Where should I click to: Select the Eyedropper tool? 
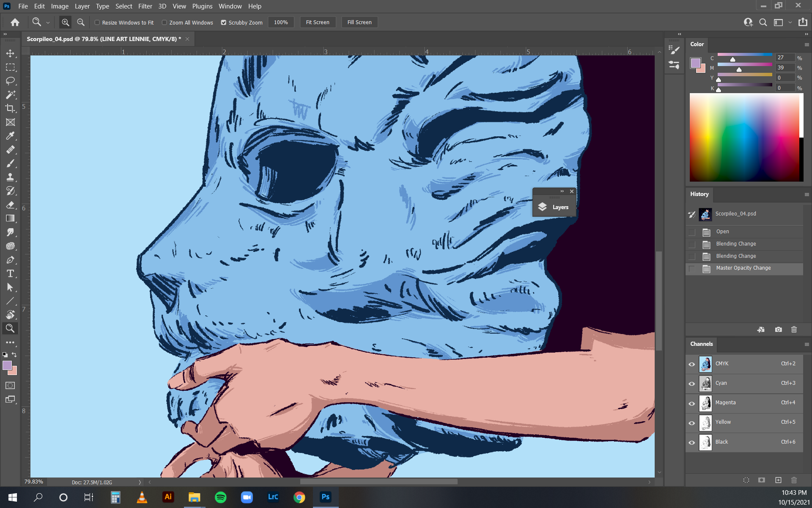(x=10, y=136)
